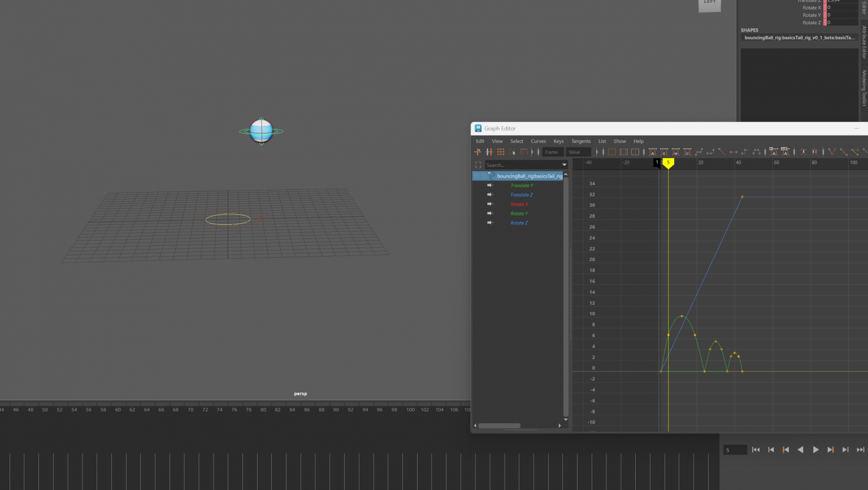Toggle the outliner filter icon beside Search
This screenshot has width=868, height=490.
[478, 165]
